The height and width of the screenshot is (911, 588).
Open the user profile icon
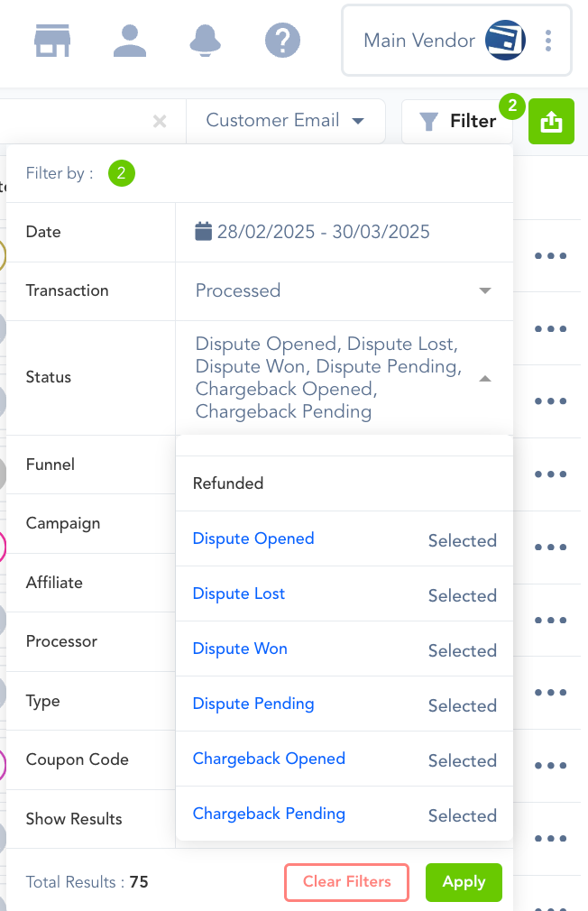click(130, 41)
